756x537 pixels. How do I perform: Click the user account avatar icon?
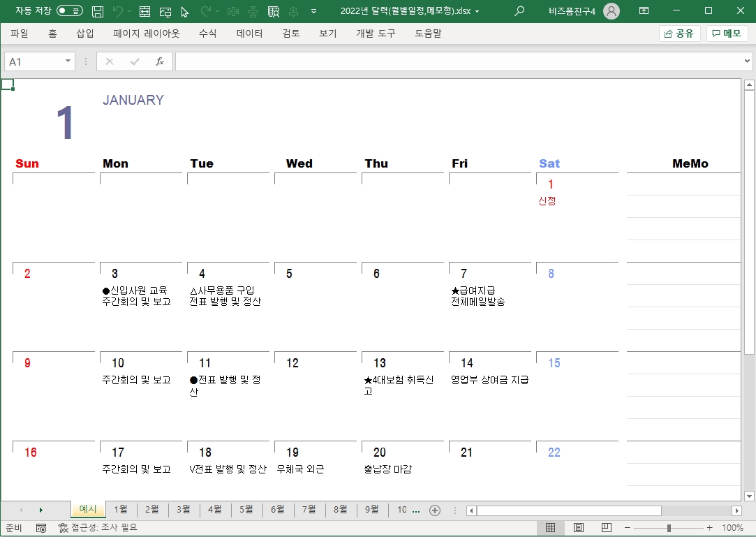[x=612, y=11]
